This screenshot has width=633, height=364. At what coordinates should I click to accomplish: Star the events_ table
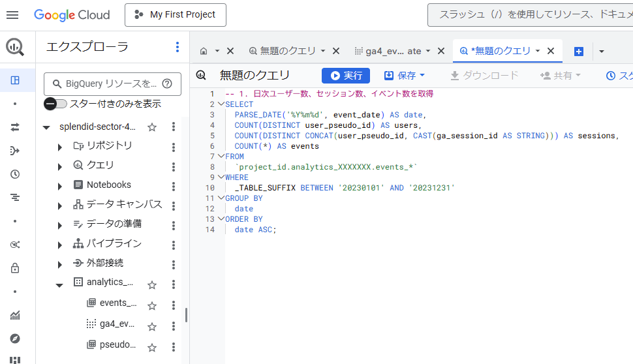(152, 307)
